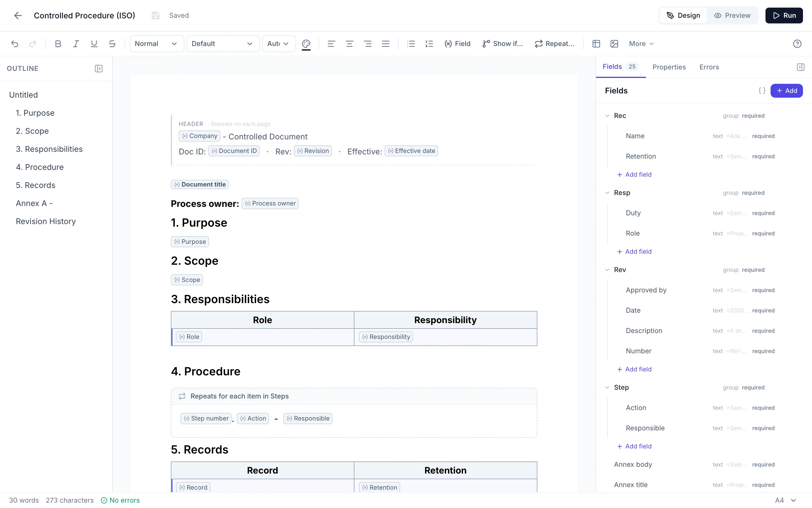Select the Effective date field chip
This screenshot has height=508, width=812.
pos(411,151)
